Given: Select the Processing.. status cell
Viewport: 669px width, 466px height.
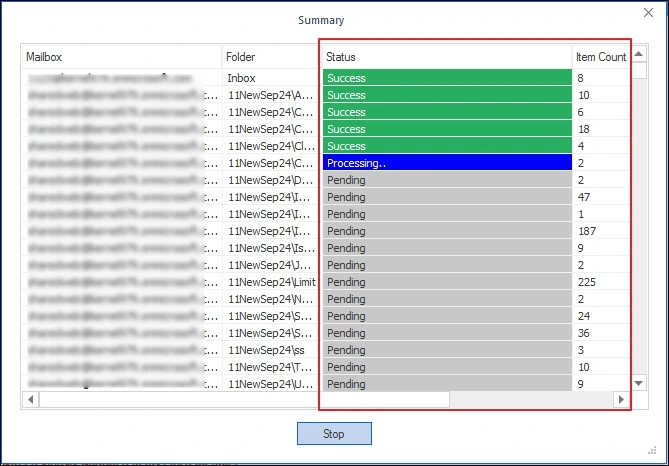Looking at the screenshot, I should 447,163.
